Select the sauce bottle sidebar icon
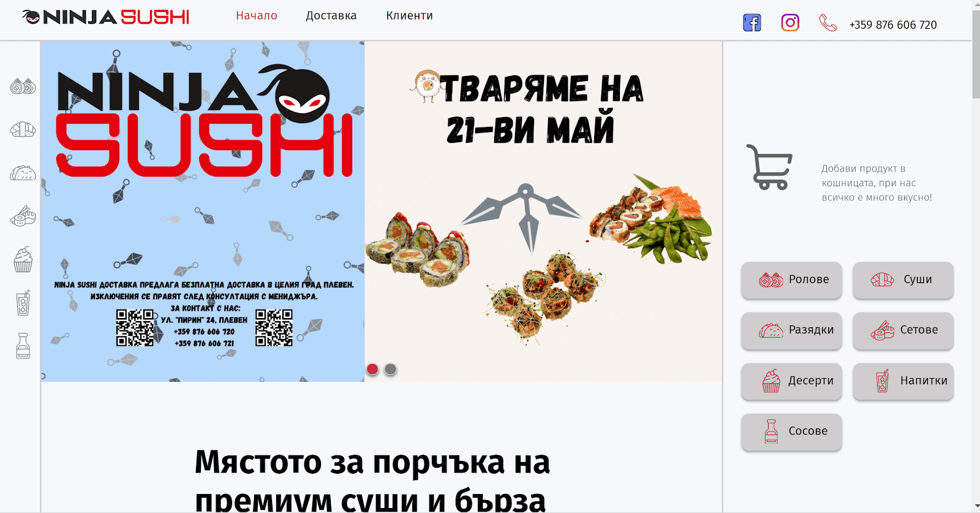 point(23,346)
